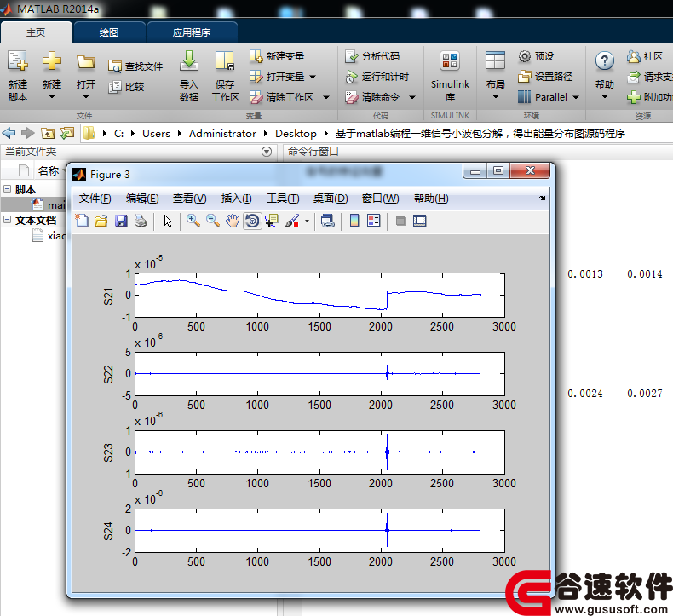Hide plot tools with the gray square icon

(x=400, y=221)
